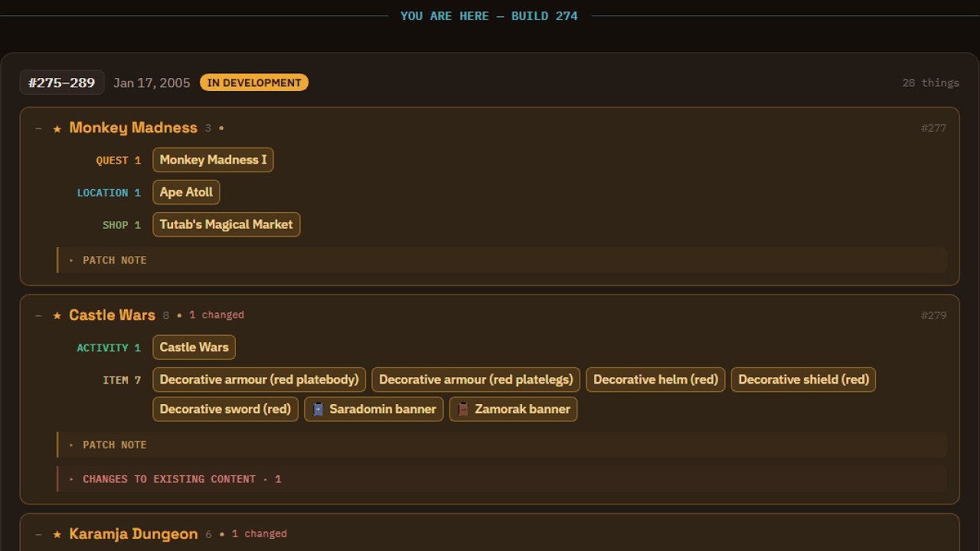Click the IN DEVELOPMENT status badge

(x=254, y=83)
